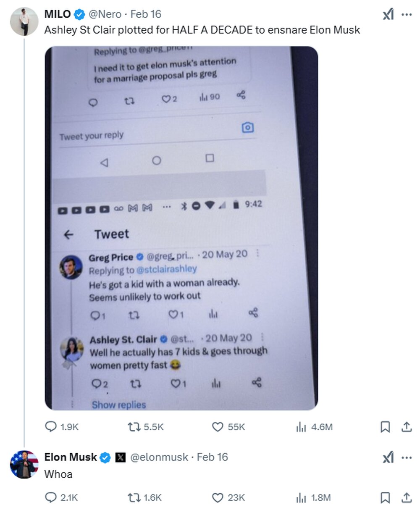
Task: Reply to Elon Musk's Whoa tweet
Action: pyautogui.click(x=51, y=498)
